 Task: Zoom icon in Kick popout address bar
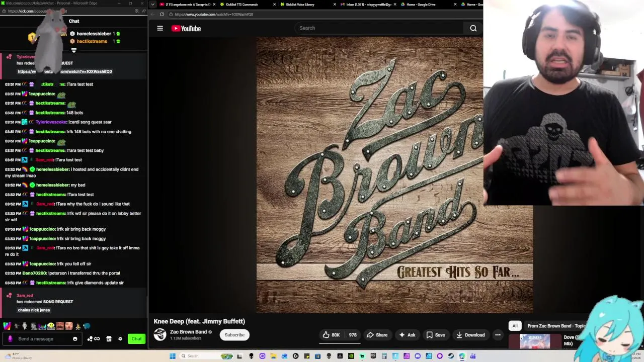[x=136, y=11]
